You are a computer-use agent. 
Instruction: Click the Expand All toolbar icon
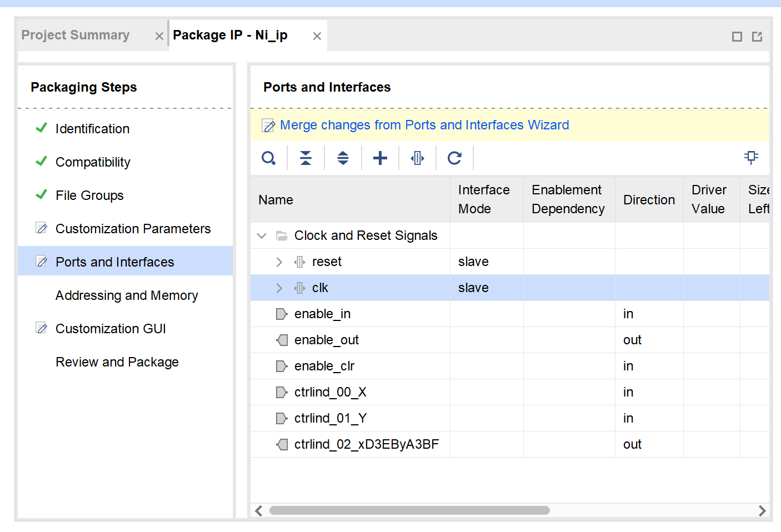(x=343, y=158)
